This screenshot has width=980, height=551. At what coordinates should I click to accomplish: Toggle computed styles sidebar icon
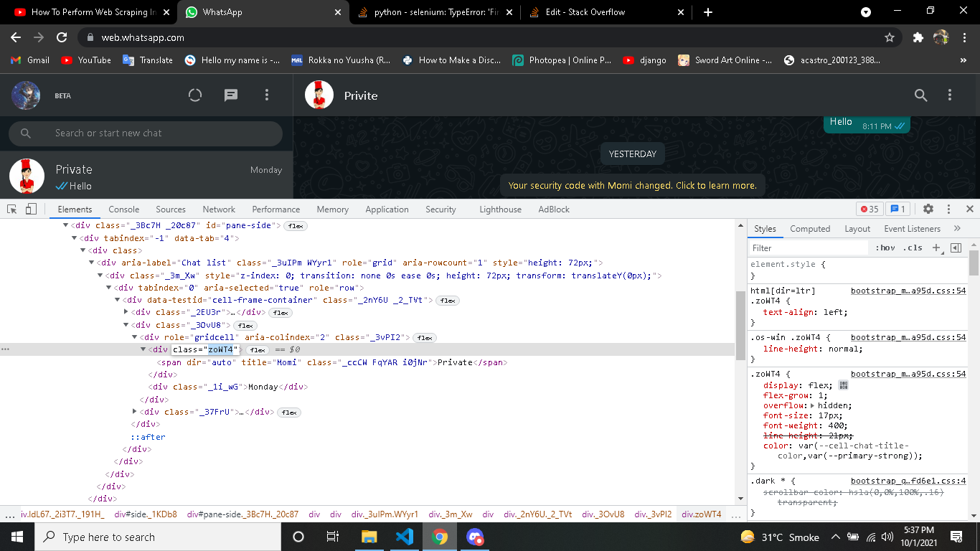[x=956, y=248]
